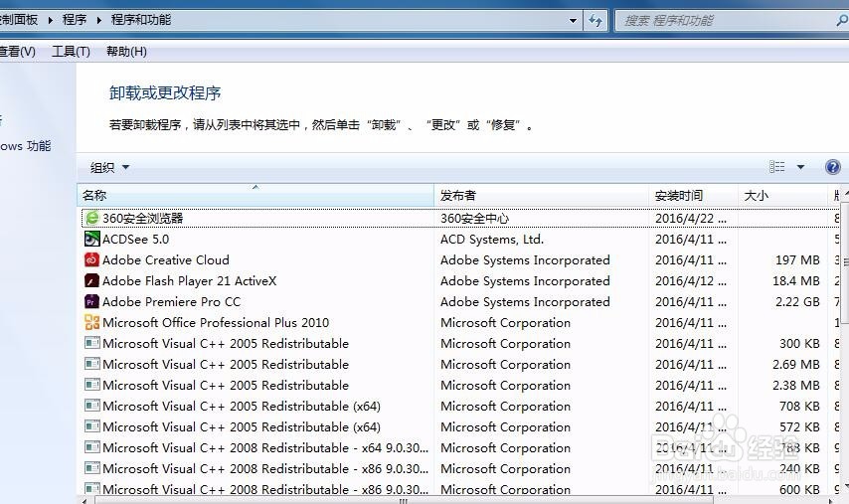
Task: Open the address bar history dropdown
Action: click(574, 20)
